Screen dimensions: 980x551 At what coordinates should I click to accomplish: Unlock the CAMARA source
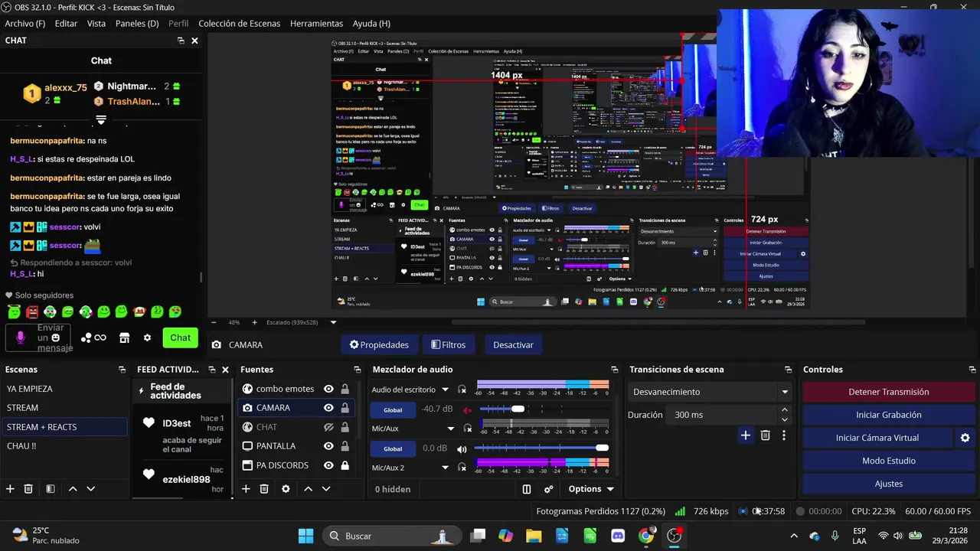[345, 408]
